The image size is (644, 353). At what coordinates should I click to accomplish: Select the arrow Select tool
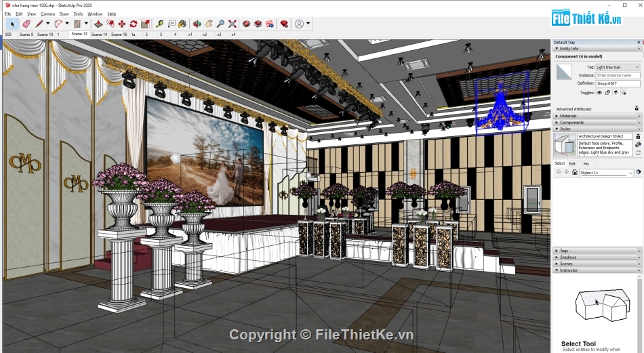(13, 24)
